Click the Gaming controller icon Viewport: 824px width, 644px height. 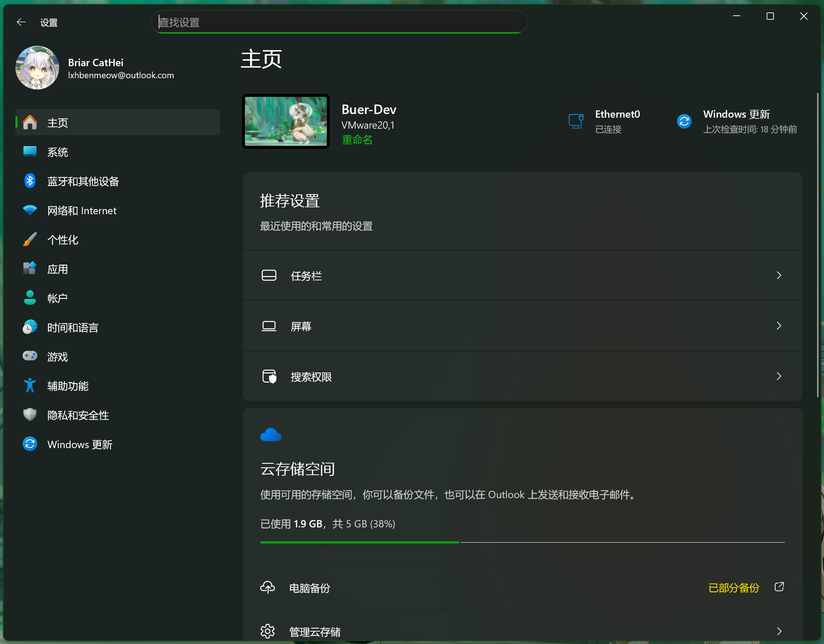tap(30, 356)
